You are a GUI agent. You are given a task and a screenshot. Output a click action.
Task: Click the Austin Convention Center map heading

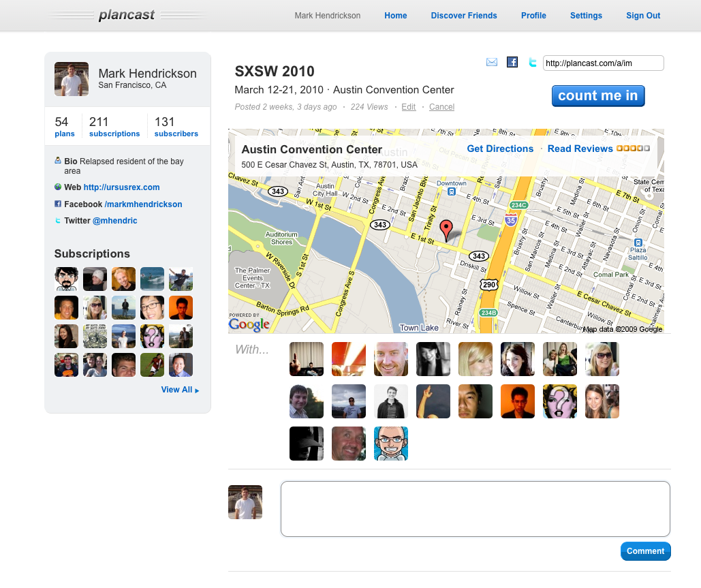311,149
